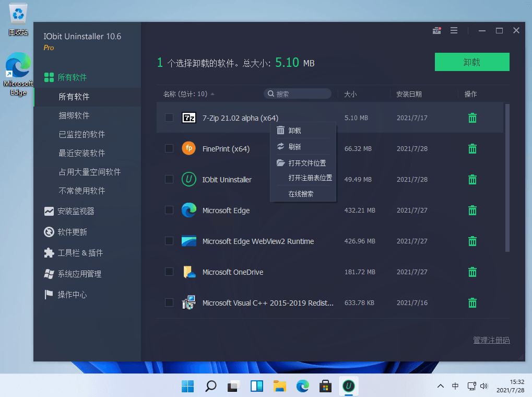This screenshot has width=532, height=397.
Task: Open 操作中心 section
Action: pos(65,295)
